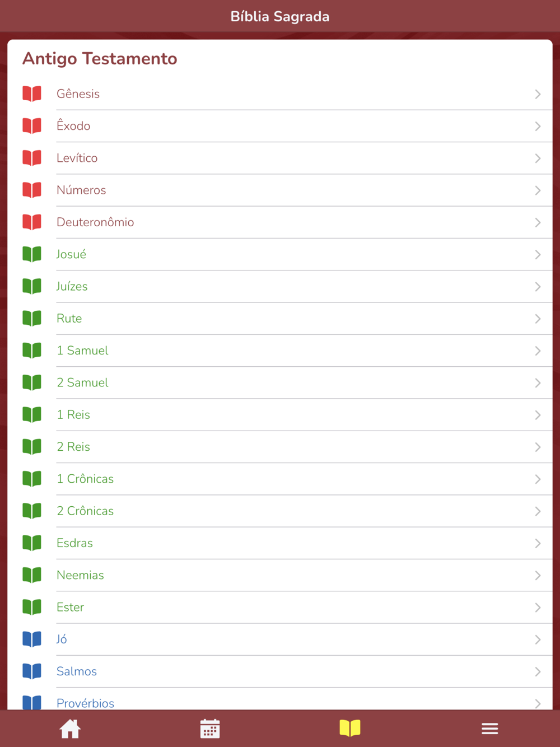Tap the blue book icon beside Jó
Image resolution: width=560 pixels, height=747 pixels.
click(x=32, y=639)
